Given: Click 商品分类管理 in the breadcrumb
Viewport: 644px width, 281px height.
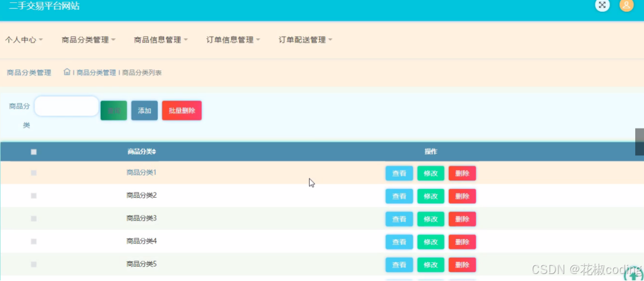Looking at the screenshot, I should pos(96,73).
